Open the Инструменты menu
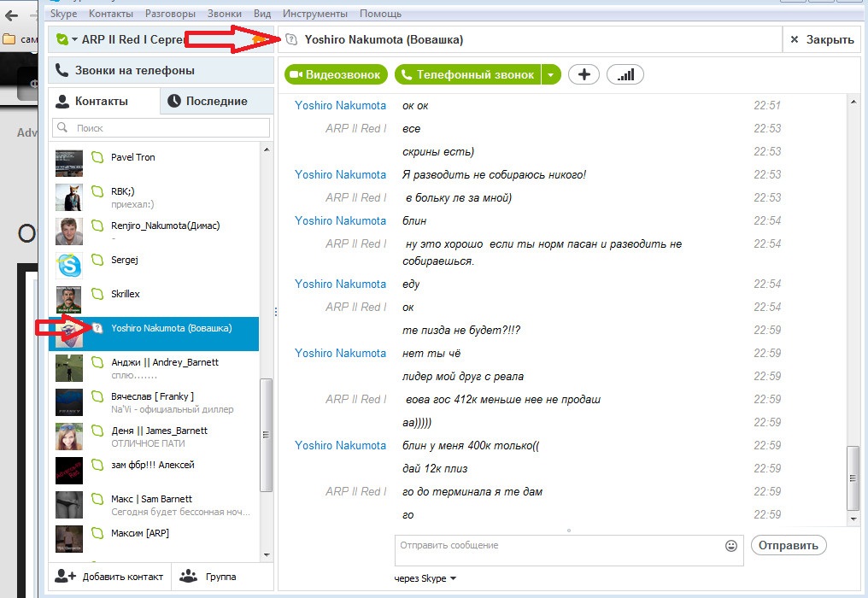Viewport: 868px width, 598px height. tap(315, 14)
